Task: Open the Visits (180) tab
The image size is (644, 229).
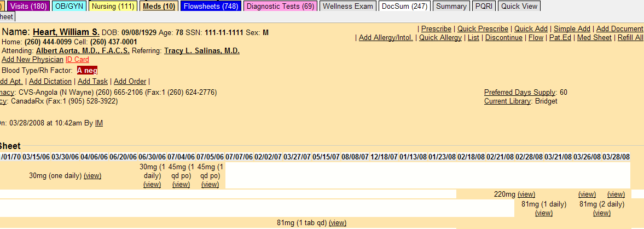Action: (x=29, y=6)
